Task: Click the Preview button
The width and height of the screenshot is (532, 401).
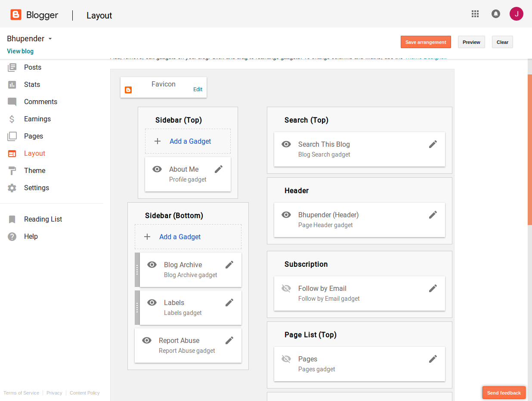Action: pos(471,42)
